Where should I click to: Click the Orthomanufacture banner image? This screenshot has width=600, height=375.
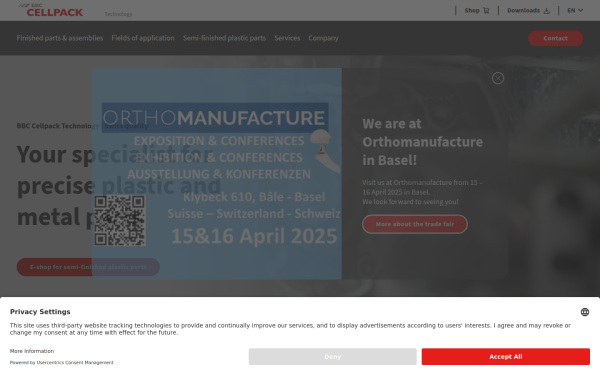[217, 174]
